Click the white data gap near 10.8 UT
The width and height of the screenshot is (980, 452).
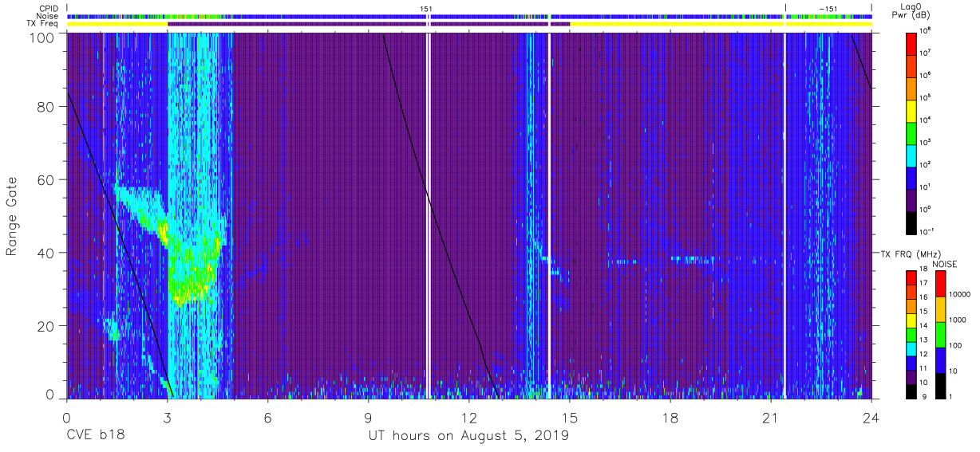[429, 215]
